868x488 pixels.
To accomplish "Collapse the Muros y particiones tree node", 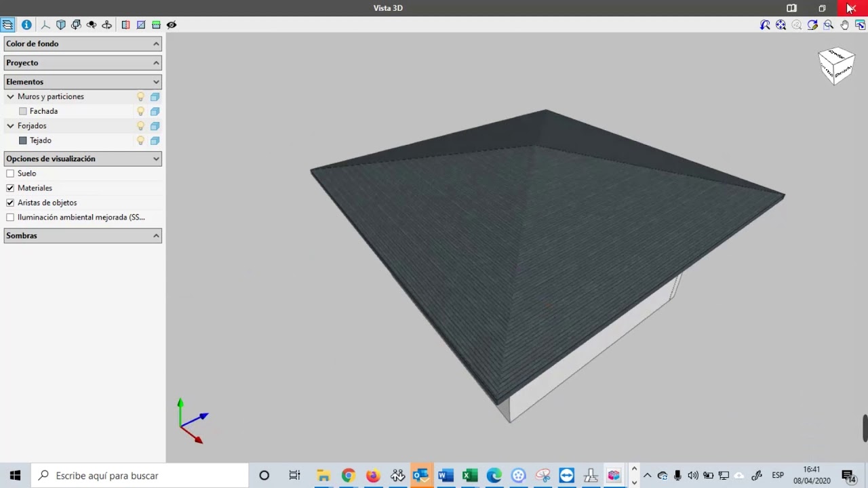I will (10, 97).
